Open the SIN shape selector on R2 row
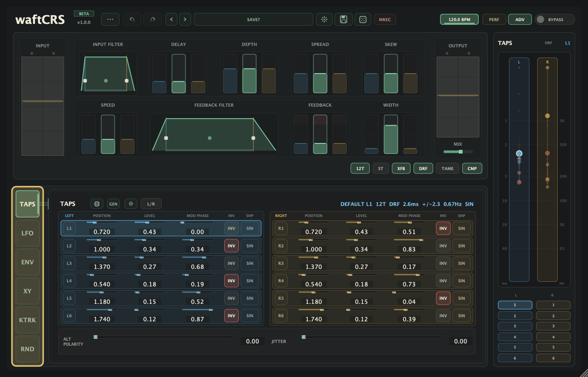Screen dimensions: 588x377 tap(462, 246)
